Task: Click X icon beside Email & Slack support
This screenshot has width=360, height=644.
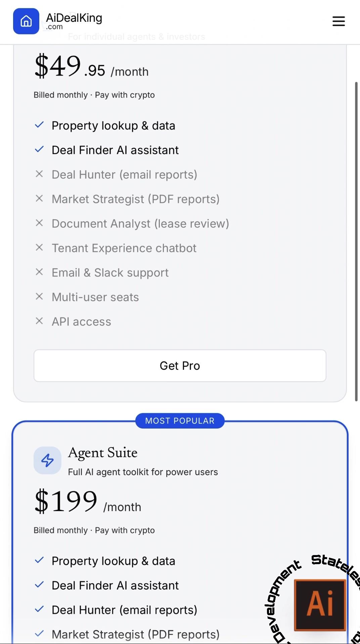Action: (x=39, y=272)
